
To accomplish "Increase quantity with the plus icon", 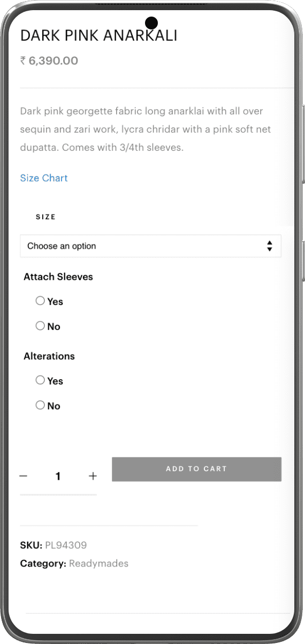I will (x=93, y=476).
